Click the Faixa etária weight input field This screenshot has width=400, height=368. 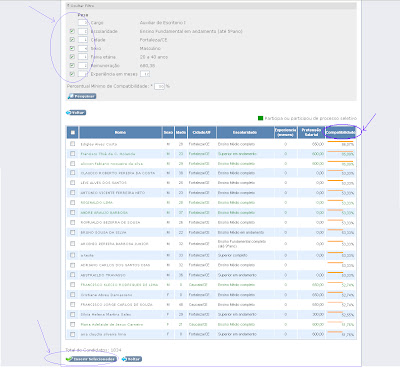(x=83, y=57)
